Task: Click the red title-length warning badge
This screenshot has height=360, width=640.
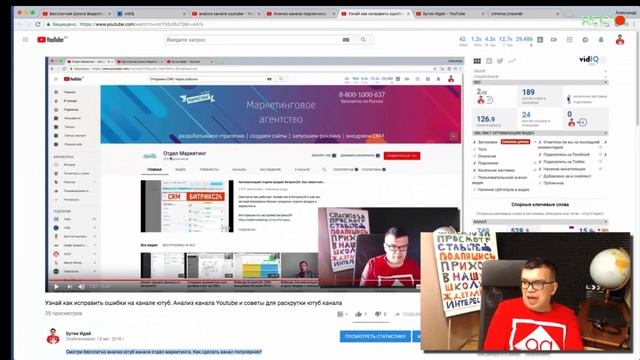Action: 515,142
